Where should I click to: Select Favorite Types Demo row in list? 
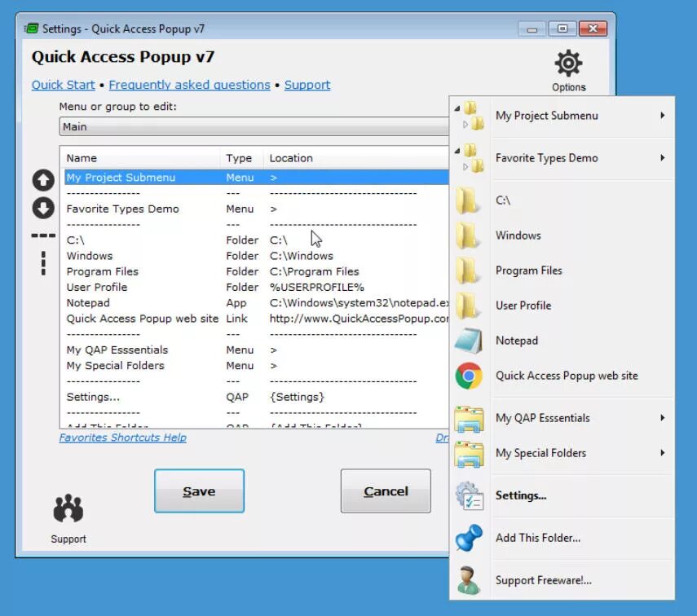click(257, 209)
